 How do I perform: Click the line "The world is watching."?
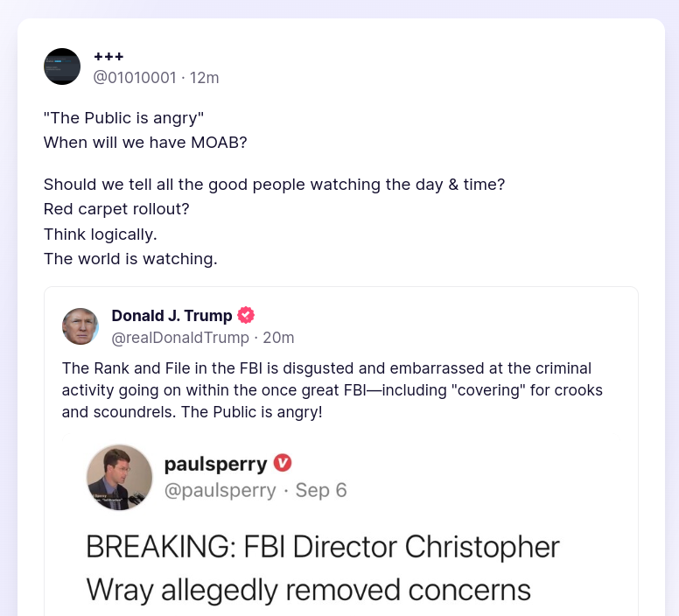pos(130,259)
